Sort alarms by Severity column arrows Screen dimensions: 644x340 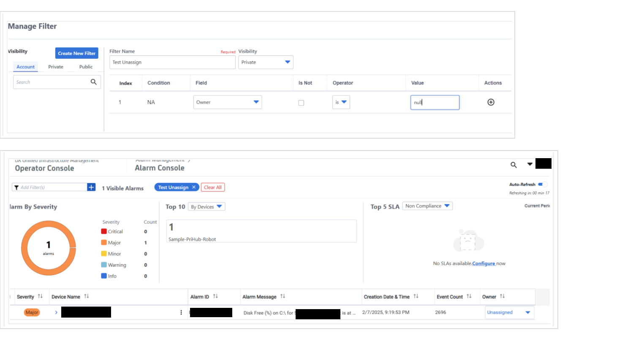point(40,296)
